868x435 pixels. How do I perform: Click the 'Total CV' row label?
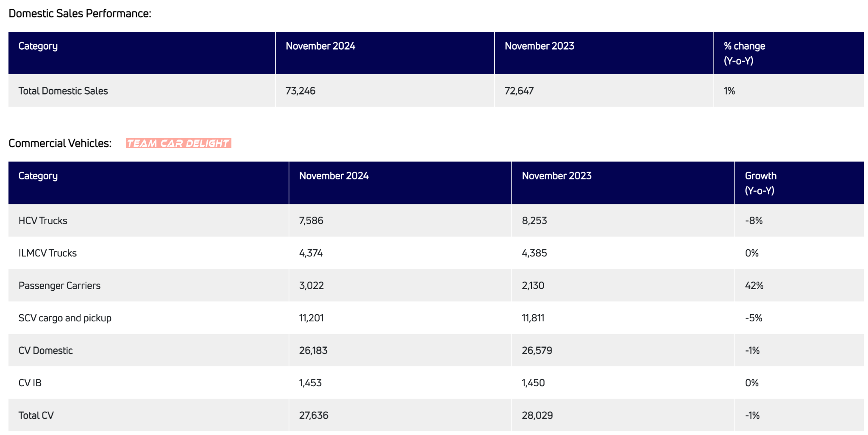tap(36, 415)
